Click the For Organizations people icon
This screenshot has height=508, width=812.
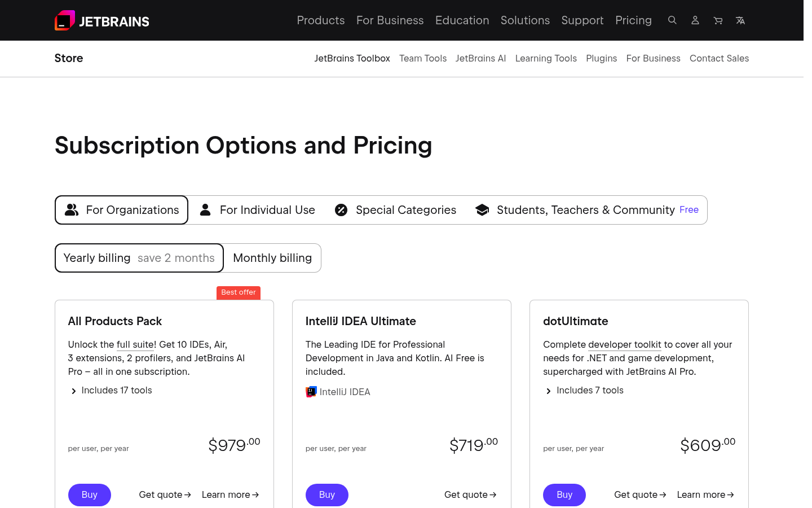72,210
